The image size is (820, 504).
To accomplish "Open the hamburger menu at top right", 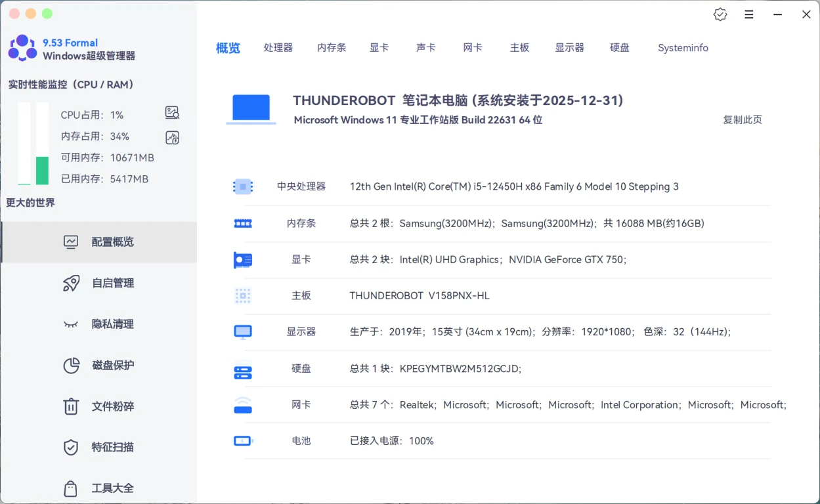I will click(x=749, y=14).
